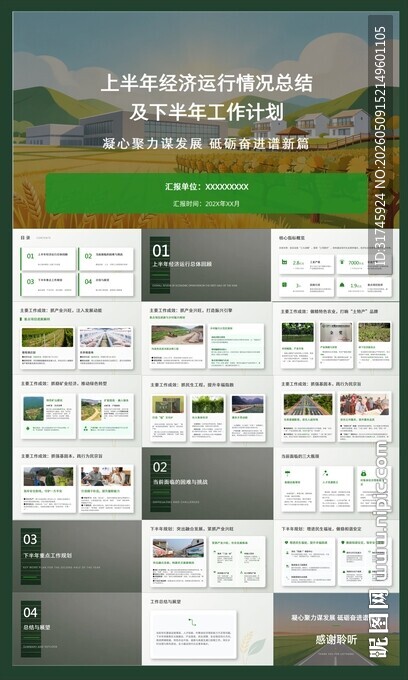Click the heading "抓产业兴旺，注入发展动能"
The image size is (408, 680).
76,311
